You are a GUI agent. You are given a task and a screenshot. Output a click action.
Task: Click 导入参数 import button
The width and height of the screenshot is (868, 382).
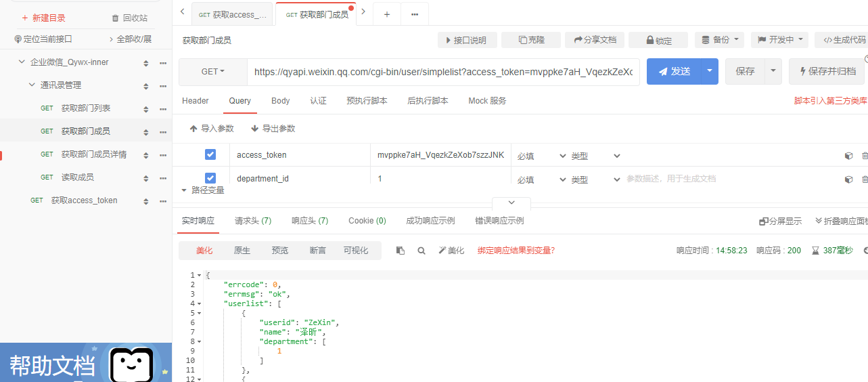(212, 128)
